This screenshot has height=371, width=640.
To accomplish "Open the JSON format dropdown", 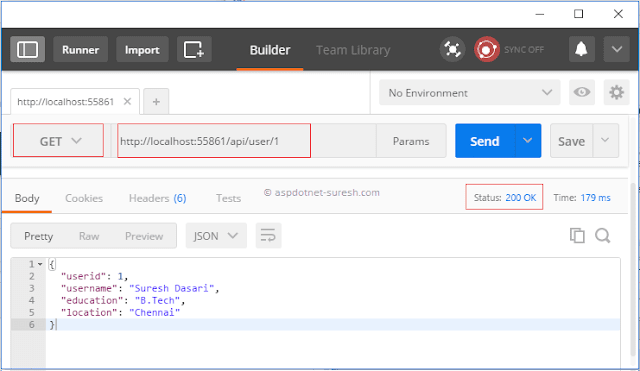I will click(x=216, y=235).
